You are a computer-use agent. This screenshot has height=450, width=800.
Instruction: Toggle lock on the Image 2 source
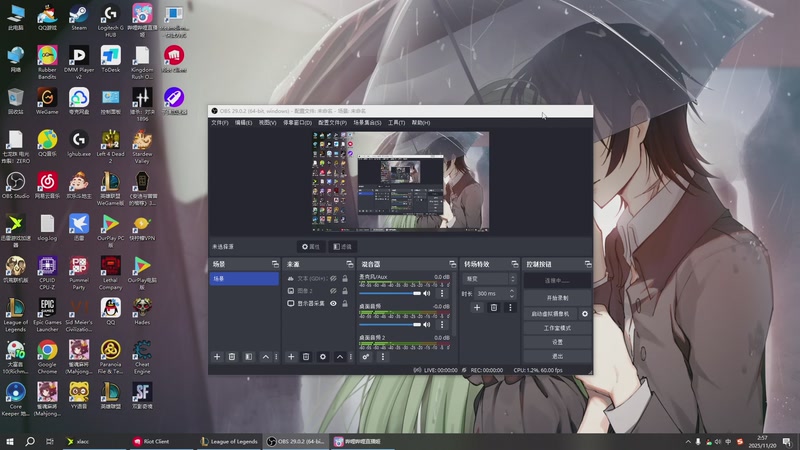click(345, 291)
